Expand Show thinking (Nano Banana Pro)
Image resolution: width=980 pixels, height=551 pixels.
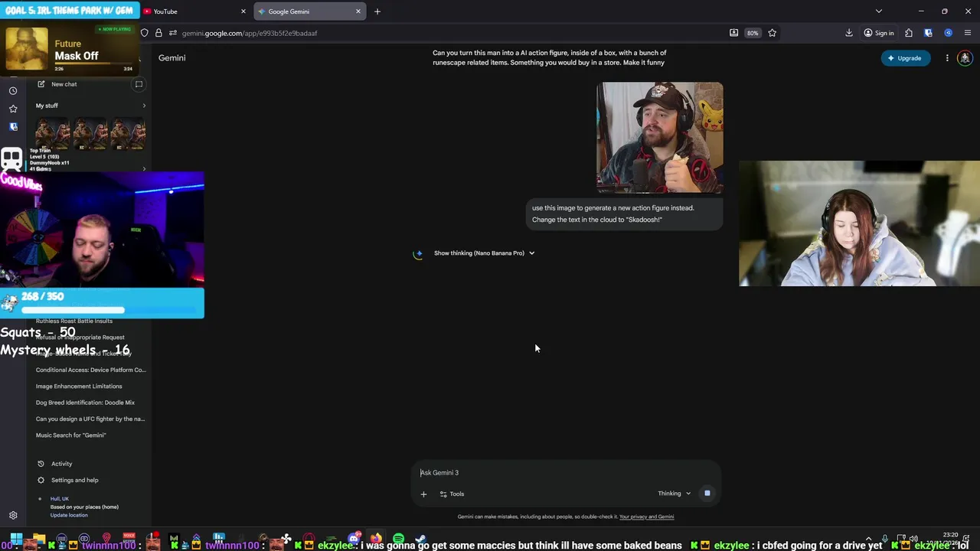(484, 253)
